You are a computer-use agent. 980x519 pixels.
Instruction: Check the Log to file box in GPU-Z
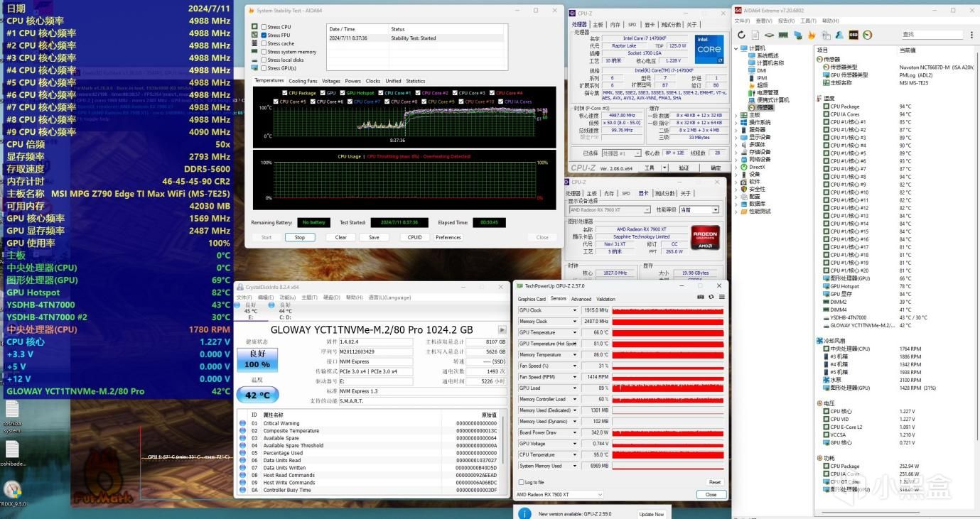coord(521,482)
